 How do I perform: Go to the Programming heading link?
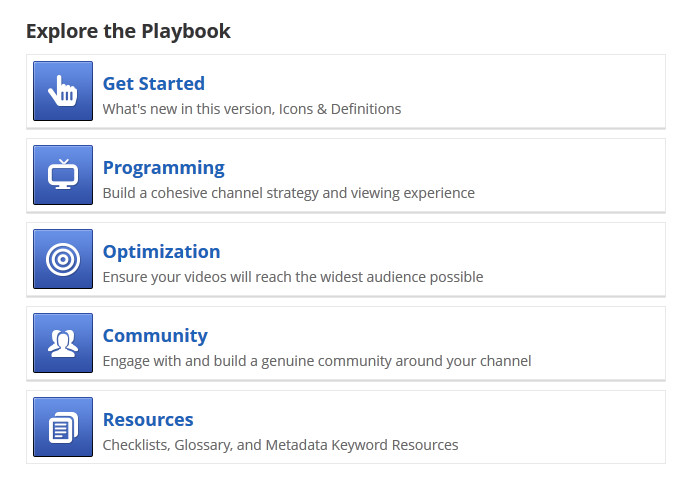[x=164, y=168]
